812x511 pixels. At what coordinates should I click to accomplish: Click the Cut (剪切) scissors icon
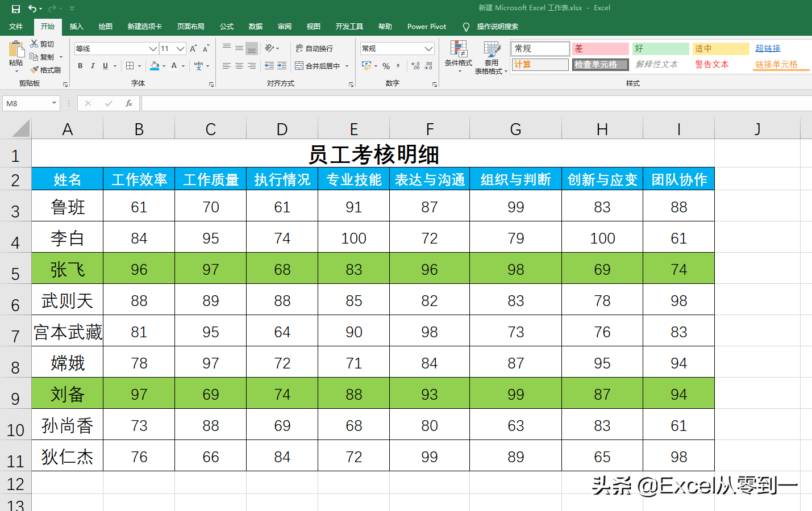[34, 44]
